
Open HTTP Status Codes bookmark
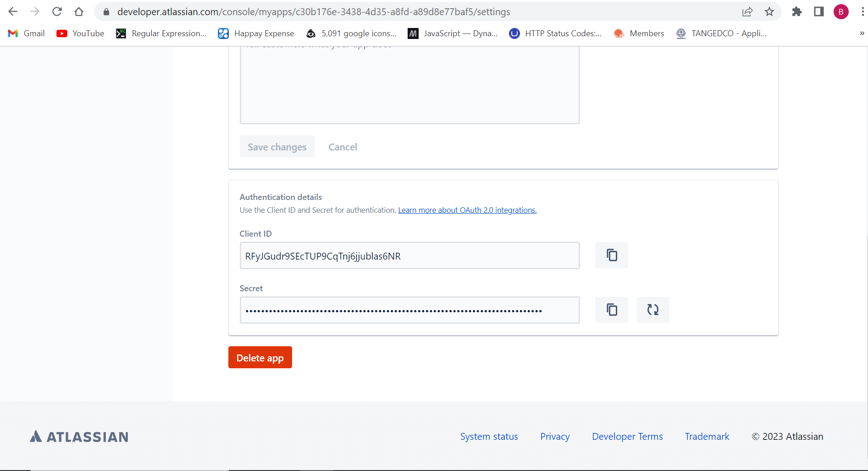point(555,33)
